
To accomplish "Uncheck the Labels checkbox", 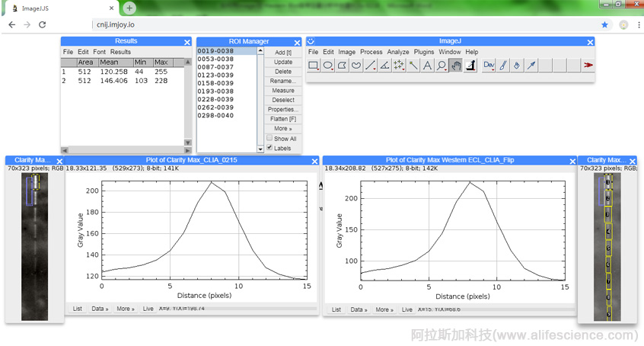I will [269, 148].
